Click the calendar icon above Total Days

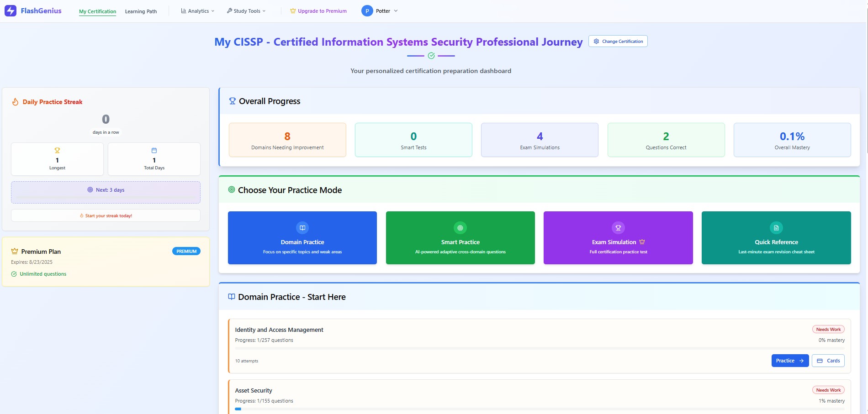pyautogui.click(x=154, y=149)
